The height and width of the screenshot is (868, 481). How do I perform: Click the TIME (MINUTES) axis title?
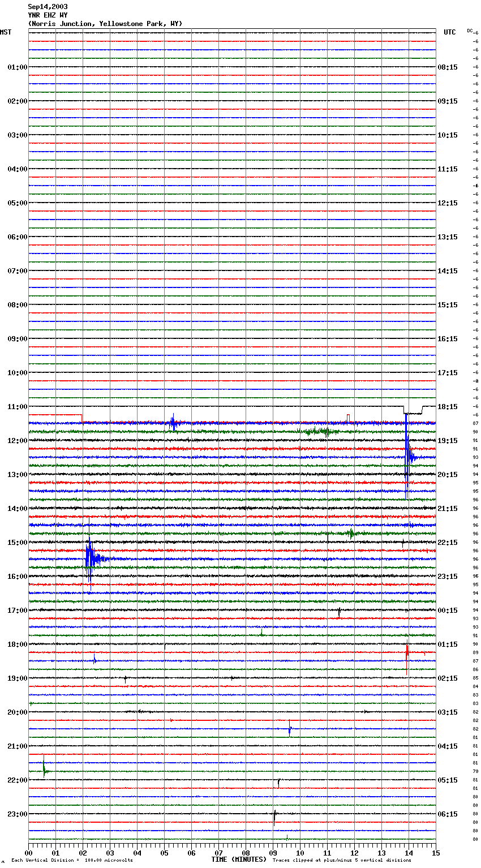click(239, 860)
